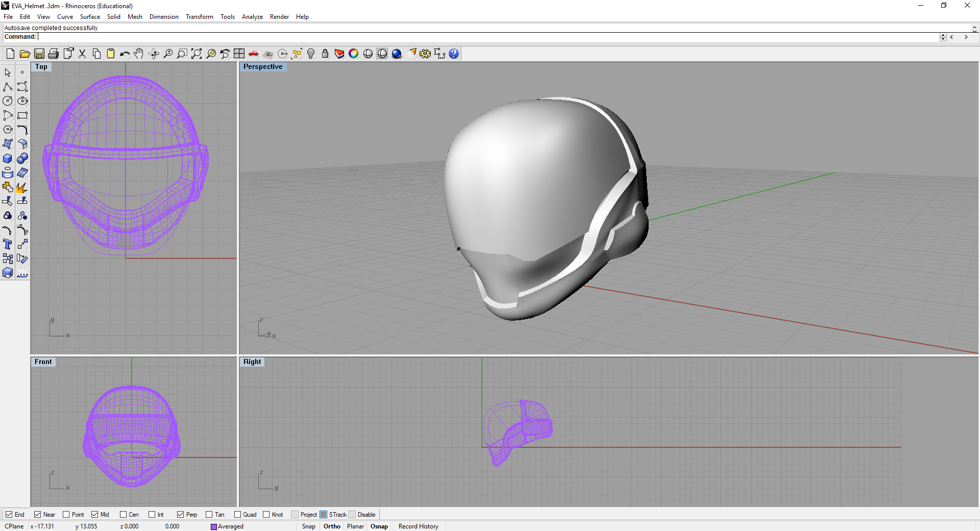Open the Top viewport title menu
This screenshot has width=980, height=531.
coord(41,67)
